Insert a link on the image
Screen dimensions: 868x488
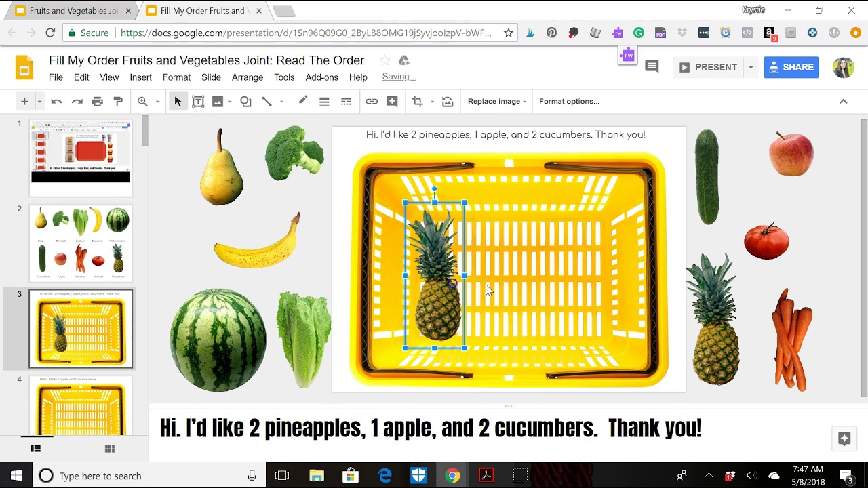372,102
